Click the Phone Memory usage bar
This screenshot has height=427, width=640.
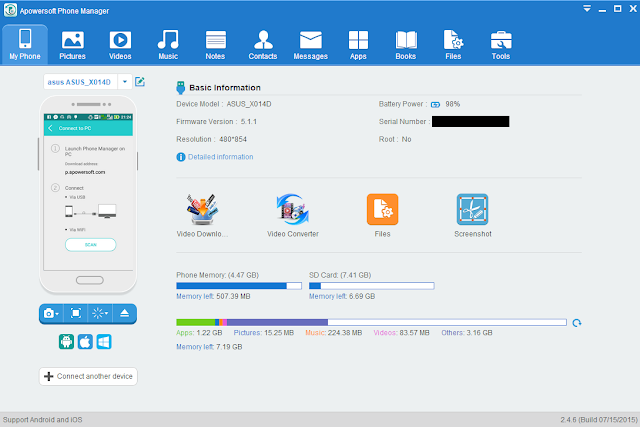pos(239,286)
